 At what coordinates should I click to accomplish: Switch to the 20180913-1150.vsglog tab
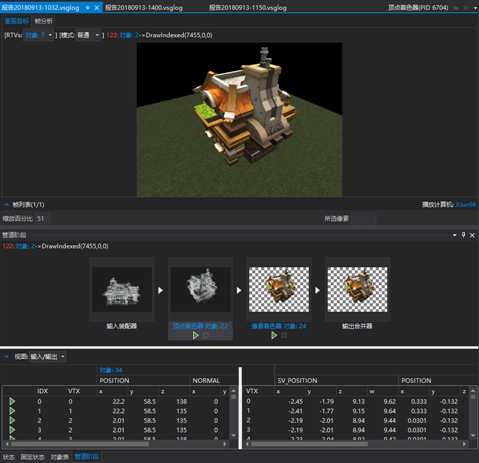click(x=248, y=8)
